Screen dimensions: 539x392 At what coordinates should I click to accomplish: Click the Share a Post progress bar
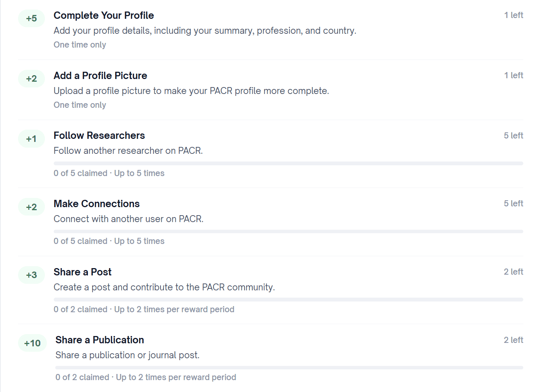(x=288, y=300)
